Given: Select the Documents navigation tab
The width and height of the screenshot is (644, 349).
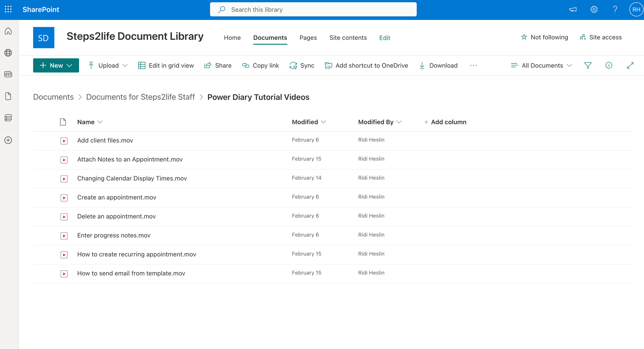Looking at the screenshot, I should tap(270, 38).
